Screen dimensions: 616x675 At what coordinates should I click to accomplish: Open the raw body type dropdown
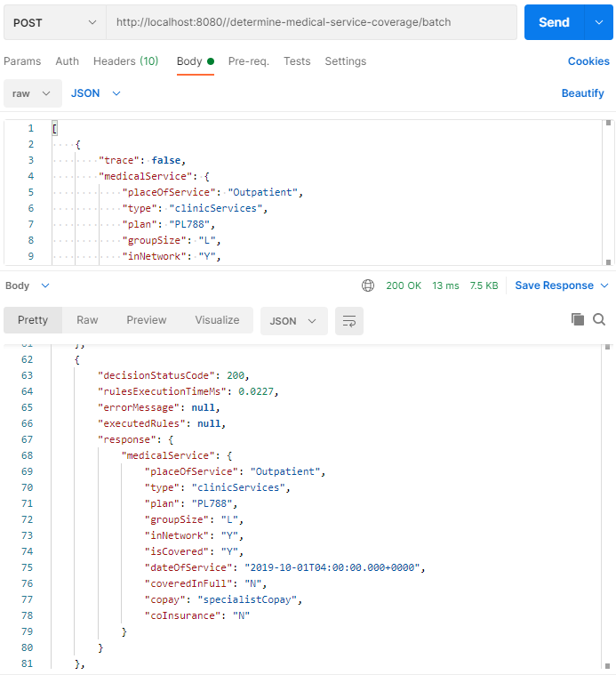[33, 93]
